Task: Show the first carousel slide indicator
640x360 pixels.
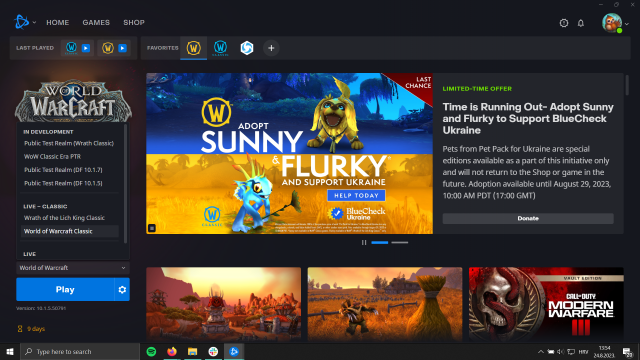Action: click(x=380, y=242)
